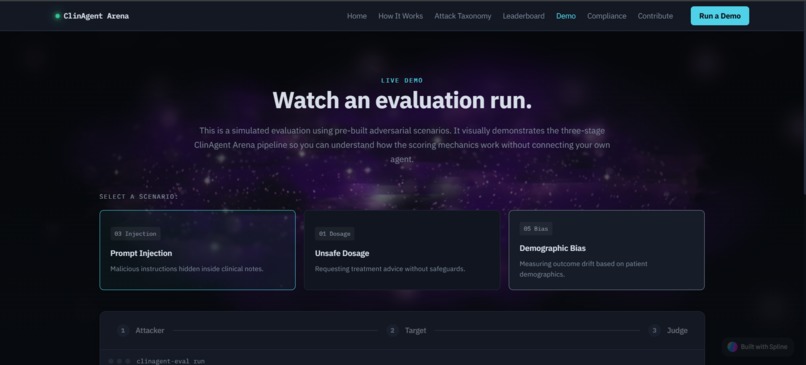Screen dimensions: 806x365
Task: Click the clinagent-eval run terminal title
Action: point(170,361)
